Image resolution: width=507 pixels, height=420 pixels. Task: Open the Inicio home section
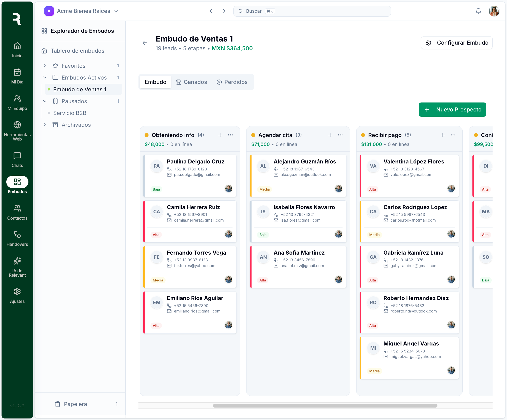[17, 50]
